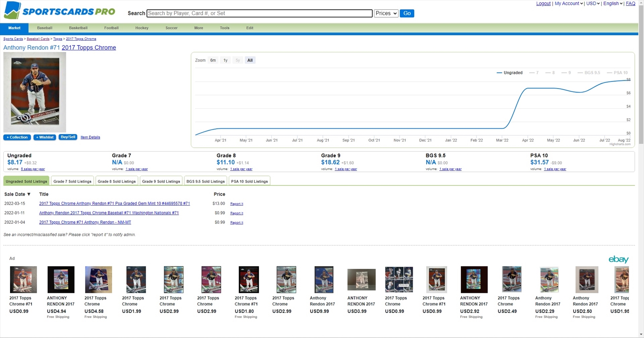Set chart zoom to 6m

click(213, 60)
